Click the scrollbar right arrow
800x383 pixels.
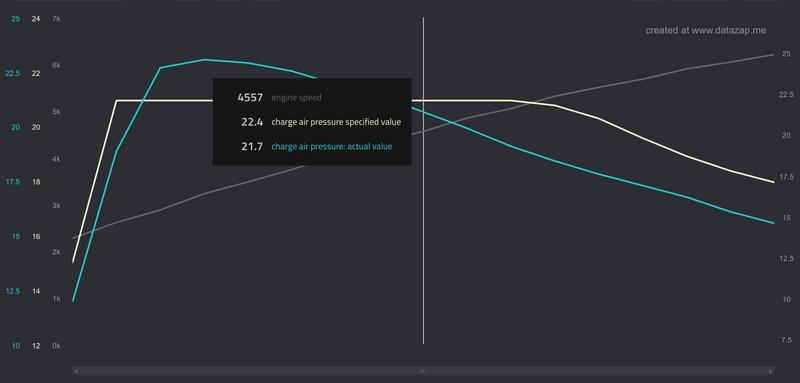click(770, 371)
